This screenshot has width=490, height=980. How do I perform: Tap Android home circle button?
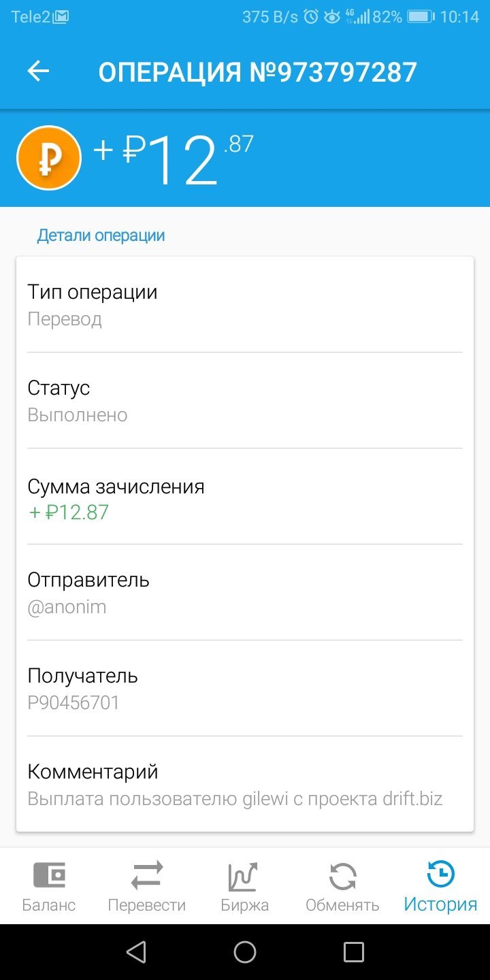click(x=245, y=952)
